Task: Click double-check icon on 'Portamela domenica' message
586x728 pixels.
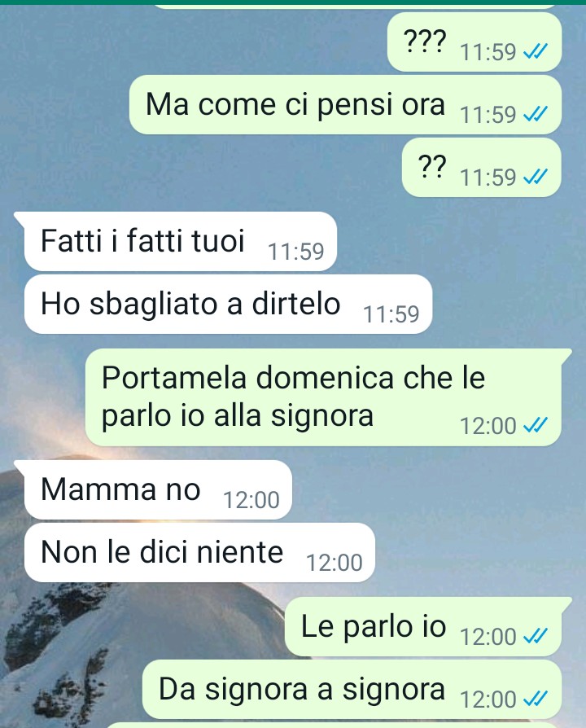Action: 536,425
